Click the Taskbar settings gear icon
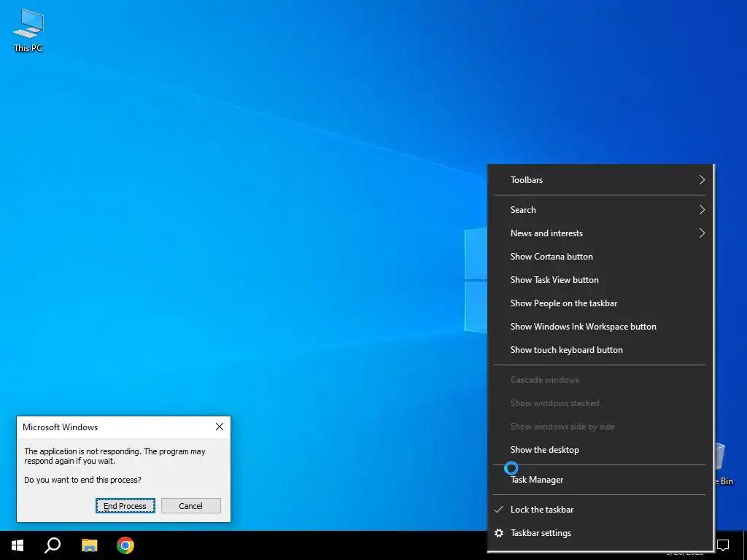 click(x=499, y=533)
